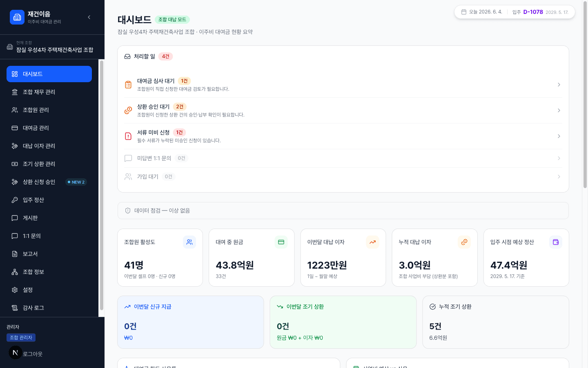This screenshot has width=588, height=368.
Task: Open the 이번달 조기 상환 card
Action: pyautogui.click(x=343, y=322)
